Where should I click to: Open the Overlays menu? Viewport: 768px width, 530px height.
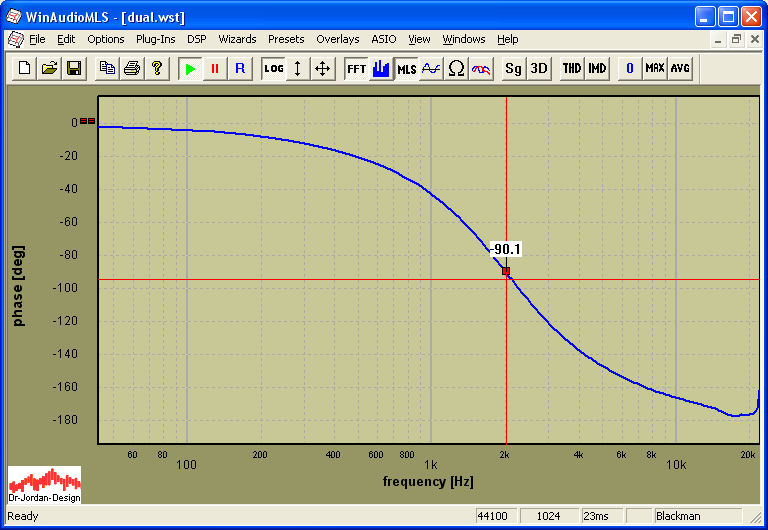coord(337,39)
